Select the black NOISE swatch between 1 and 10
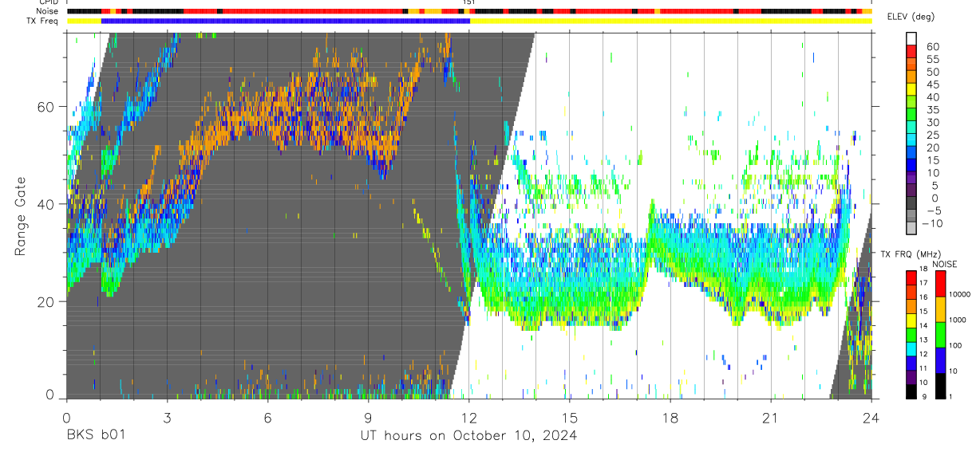The height and width of the screenshot is (452, 980). (940, 386)
